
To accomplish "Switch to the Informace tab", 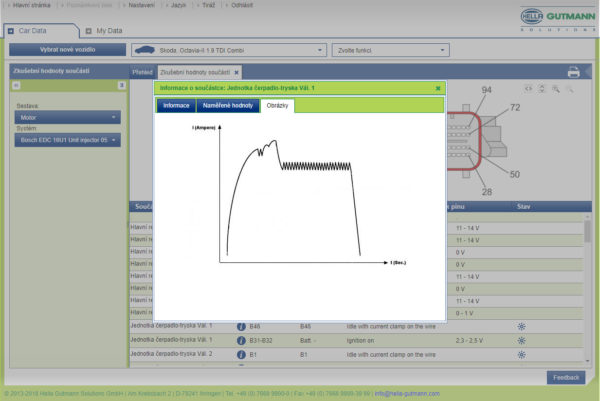I will click(176, 105).
